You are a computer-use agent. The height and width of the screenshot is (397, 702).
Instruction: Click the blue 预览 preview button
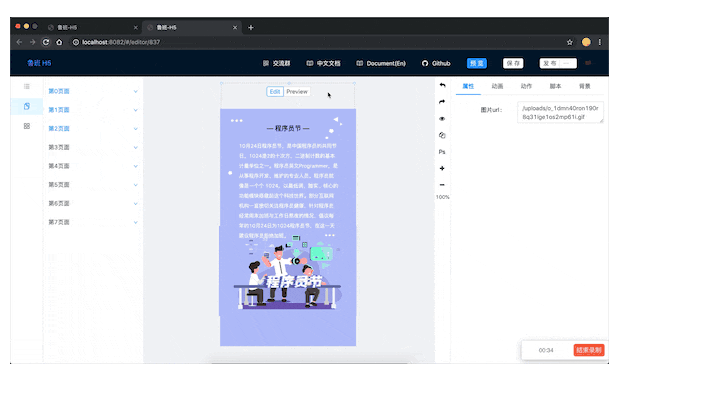pos(477,64)
